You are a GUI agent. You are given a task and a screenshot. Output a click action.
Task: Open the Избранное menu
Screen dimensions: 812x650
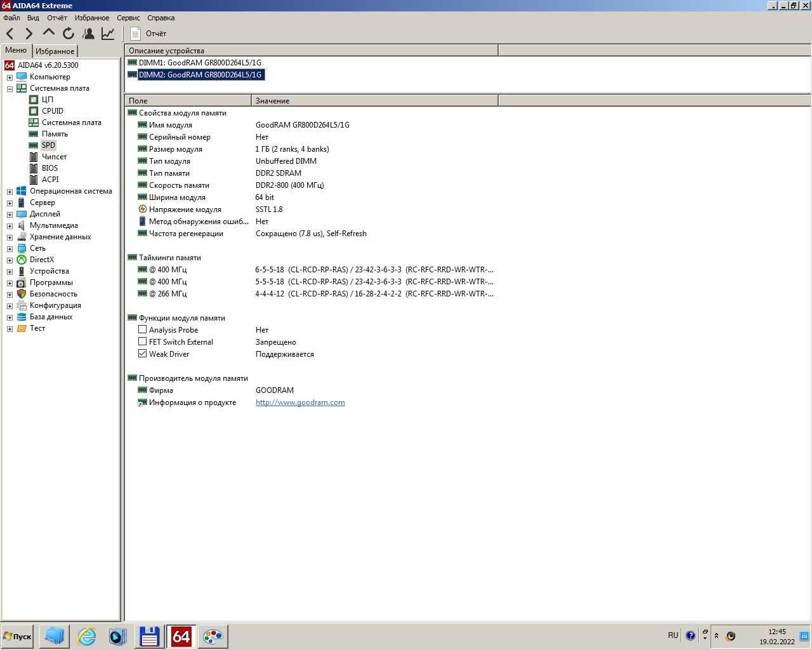91,18
